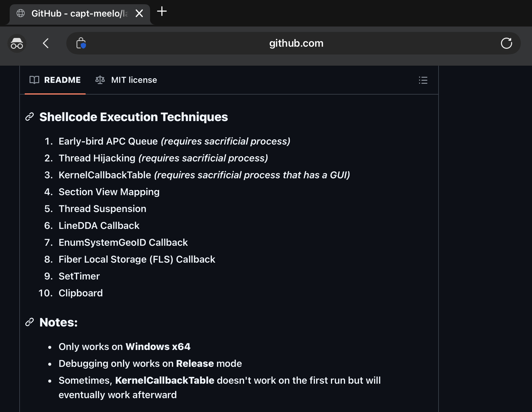The width and height of the screenshot is (532, 412).
Task: Open a new browser tab
Action: point(162,12)
